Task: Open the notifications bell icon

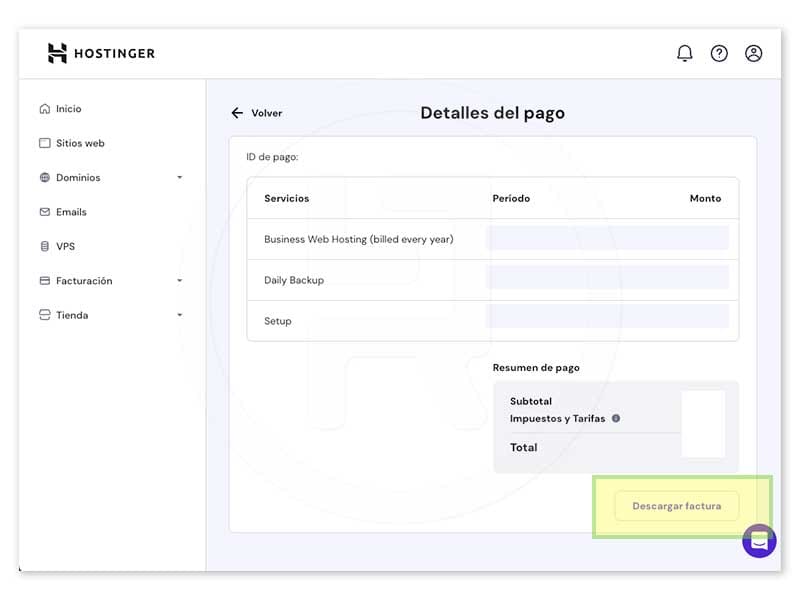Action: [685, 53]
